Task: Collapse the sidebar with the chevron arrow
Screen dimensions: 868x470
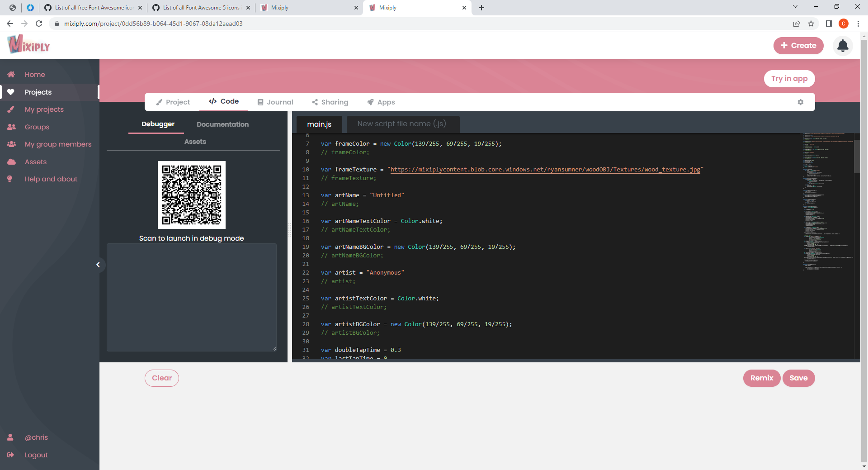Action: tap(98, 265)
